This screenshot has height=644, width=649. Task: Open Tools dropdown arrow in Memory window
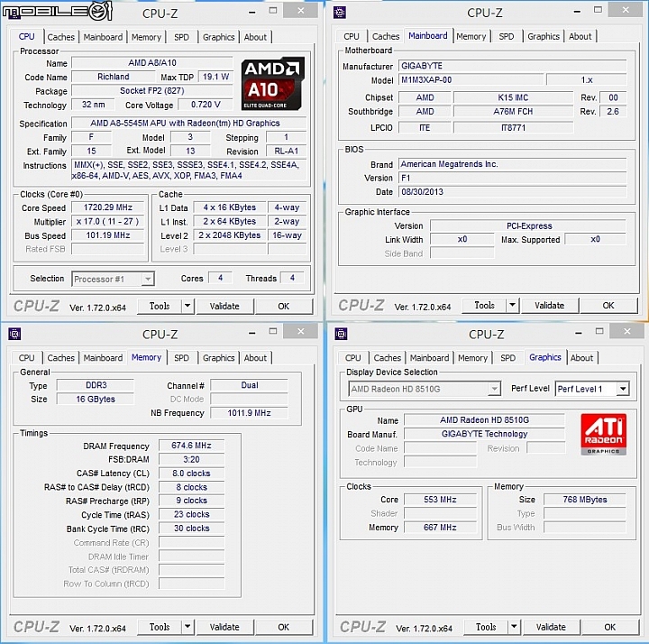pos(187,627)
